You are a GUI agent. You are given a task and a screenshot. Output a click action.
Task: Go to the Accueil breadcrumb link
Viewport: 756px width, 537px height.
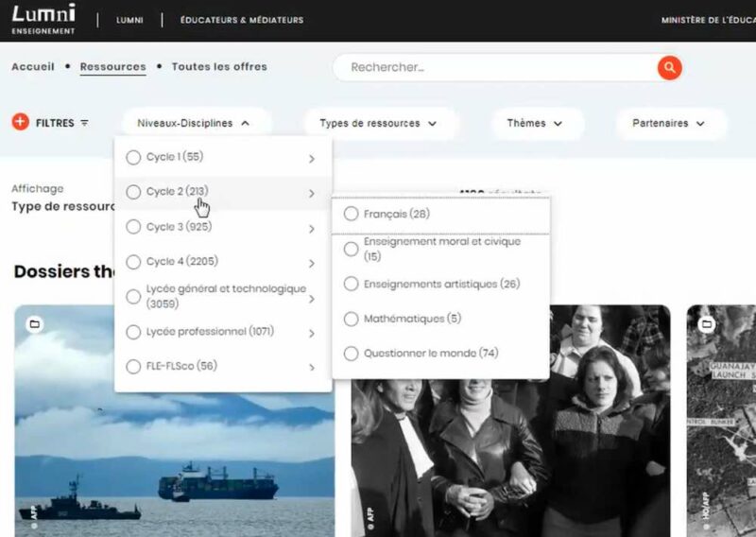click(x=32, y=67)
